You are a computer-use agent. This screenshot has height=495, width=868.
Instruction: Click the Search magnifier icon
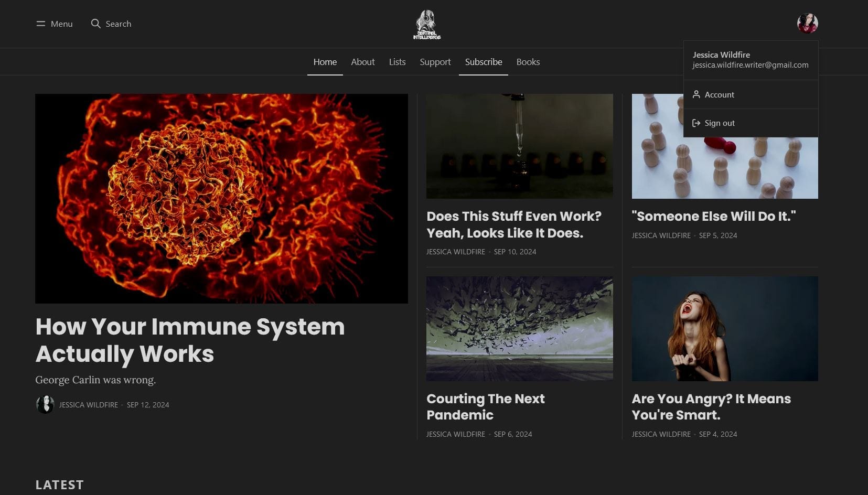point(95,24)
